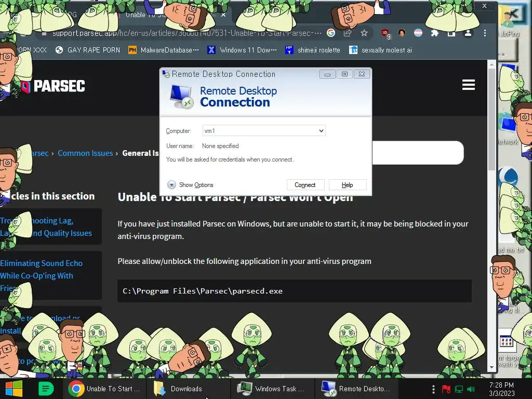Open the Common Issues breadcrumb link

tap(85, 153)
